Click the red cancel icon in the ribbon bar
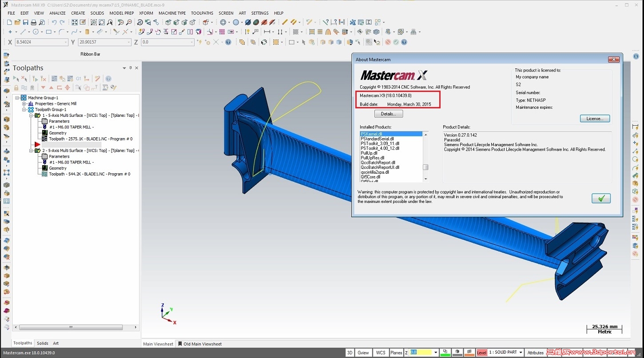644x358 pixels. pyautogui.click(x=388, y=42)
